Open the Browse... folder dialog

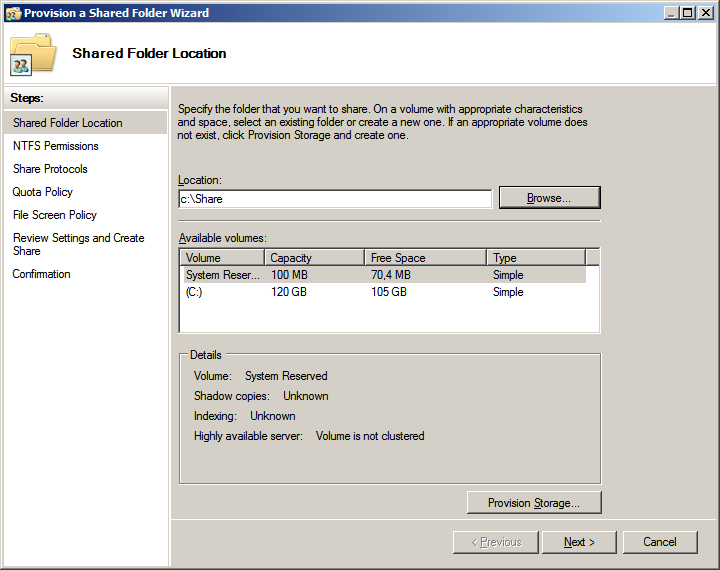pyautogui.click(x=550, y=198)
